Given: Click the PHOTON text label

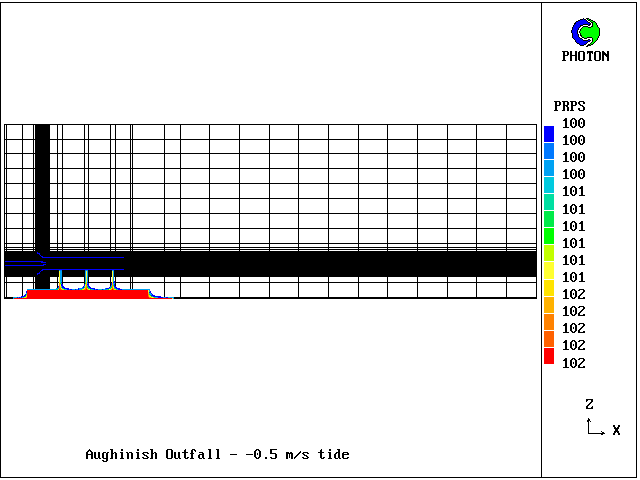Looking at the screenshot, I should point(585,57).
